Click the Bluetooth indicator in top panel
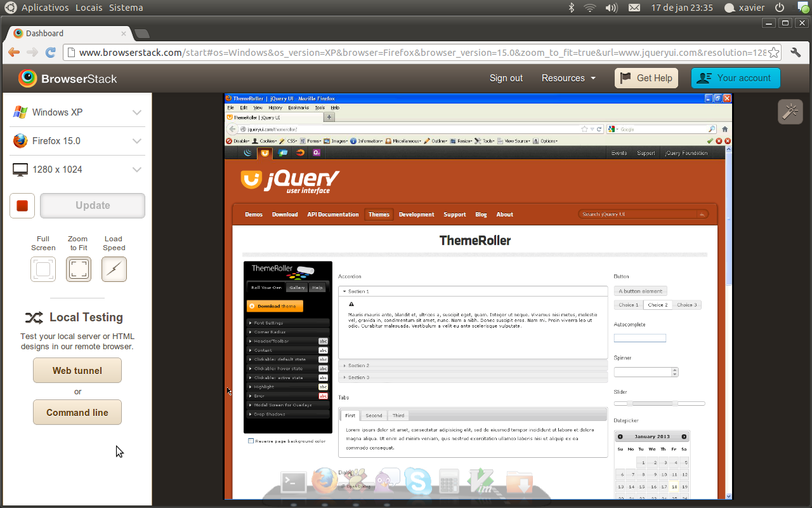Viewport: 812px width, 508px height. (571, 8)
